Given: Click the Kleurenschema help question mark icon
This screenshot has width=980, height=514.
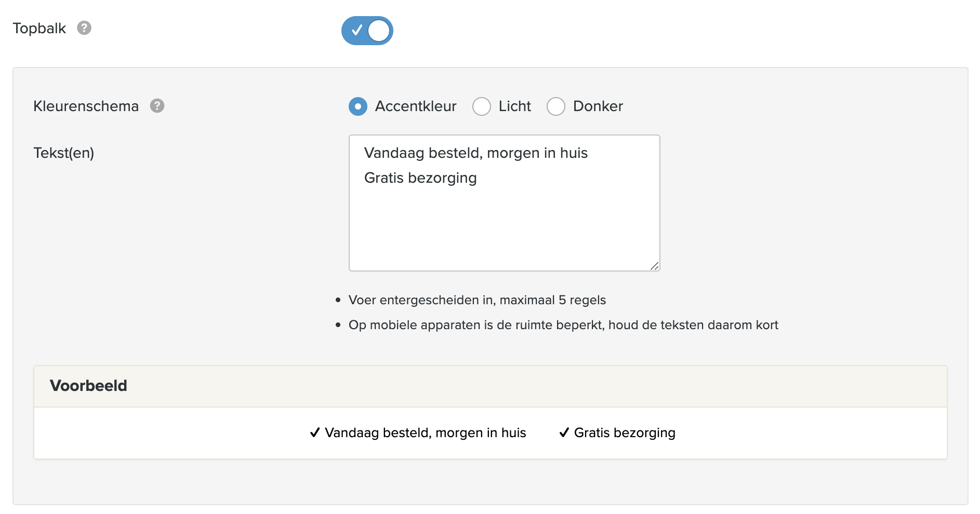Looking at the screenshot, I should pyautogui.click(x=157, y=106).
